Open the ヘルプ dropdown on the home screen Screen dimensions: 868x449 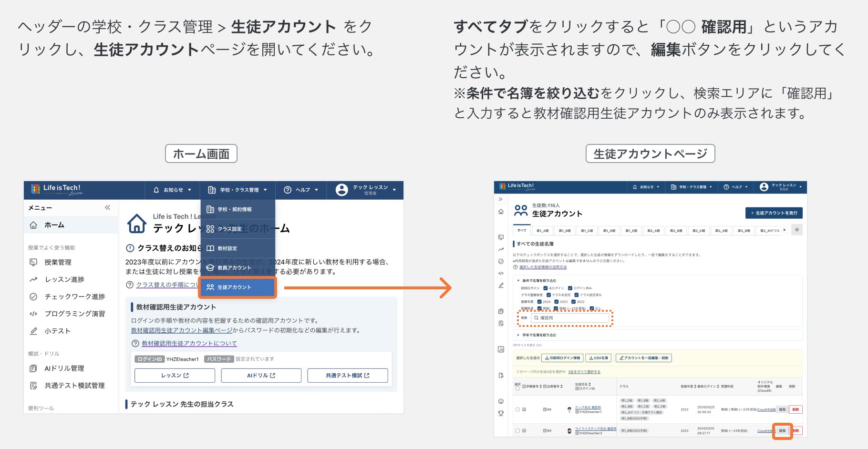[301, 190]
